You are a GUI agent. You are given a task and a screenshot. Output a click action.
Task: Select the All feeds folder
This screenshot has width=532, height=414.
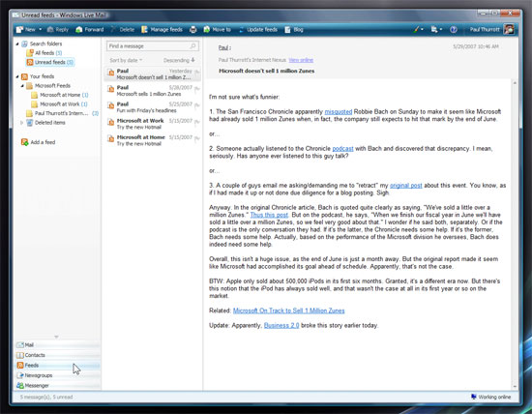(x=44, y=53)
